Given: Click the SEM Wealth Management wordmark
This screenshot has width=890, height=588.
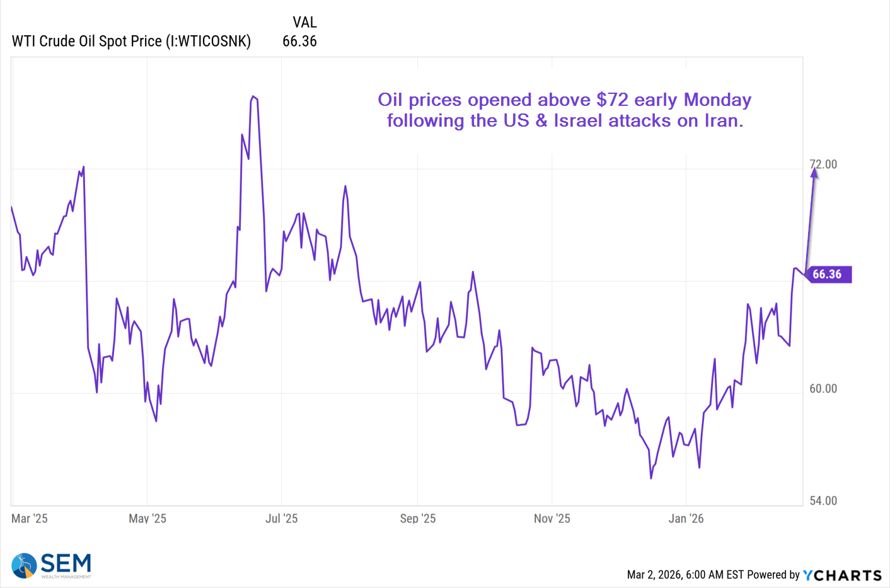Looking at the screenshot, I should tap(66, 565).
